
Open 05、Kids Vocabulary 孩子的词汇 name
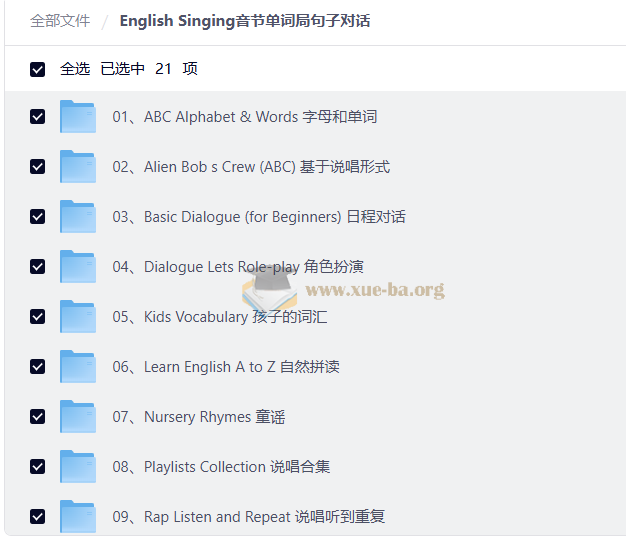tap(220, 317)
